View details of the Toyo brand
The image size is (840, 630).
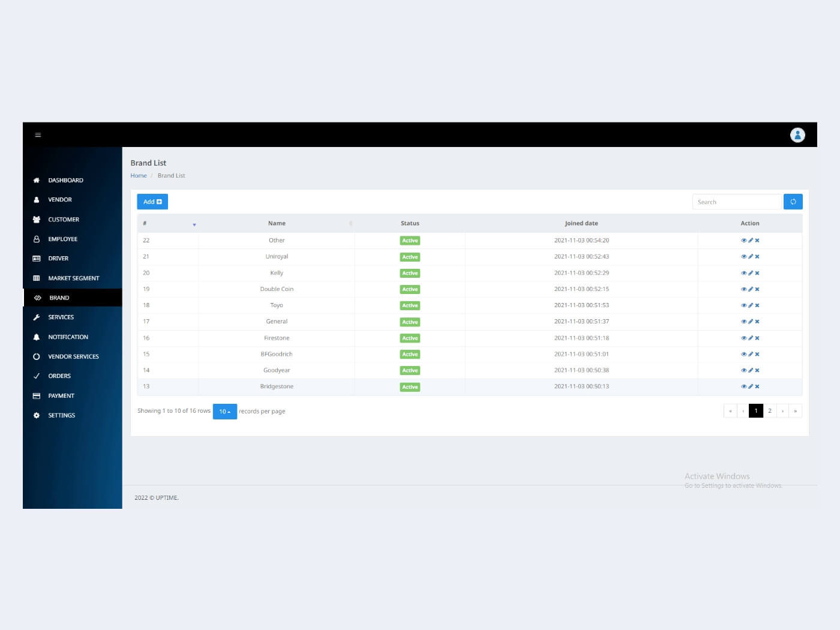point(743,305)
